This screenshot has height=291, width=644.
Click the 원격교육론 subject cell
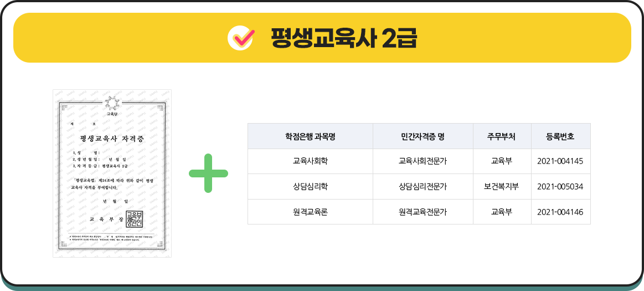[x=311, y=212]
